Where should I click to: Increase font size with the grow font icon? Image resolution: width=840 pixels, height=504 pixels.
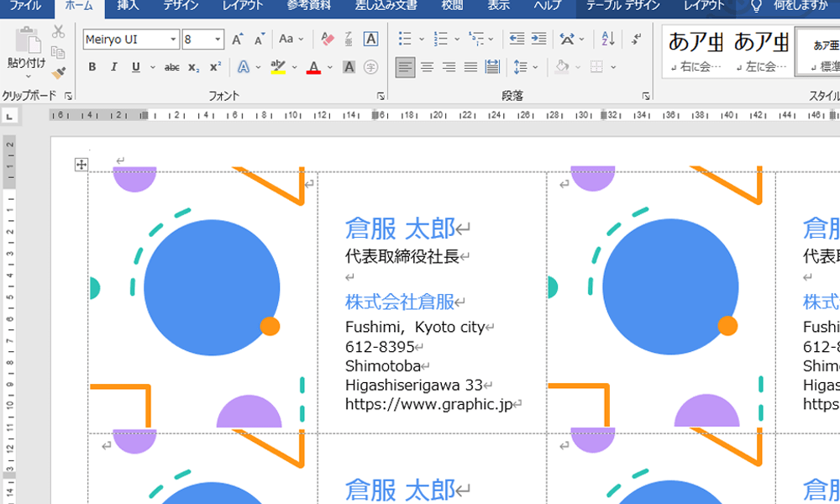[238, 39]
